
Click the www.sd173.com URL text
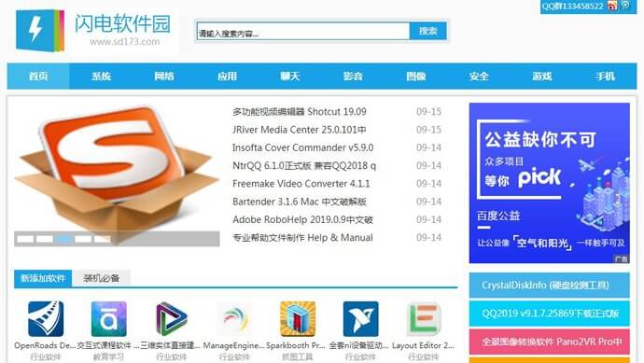point(125,41)
